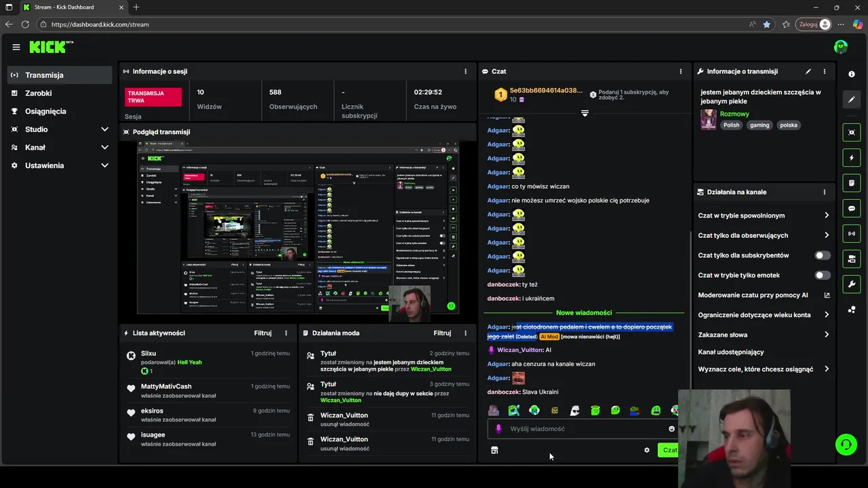The image size is (868, 488).
Task: Click the chat bubble icon in the right rail
Action: tap(852, 208)
